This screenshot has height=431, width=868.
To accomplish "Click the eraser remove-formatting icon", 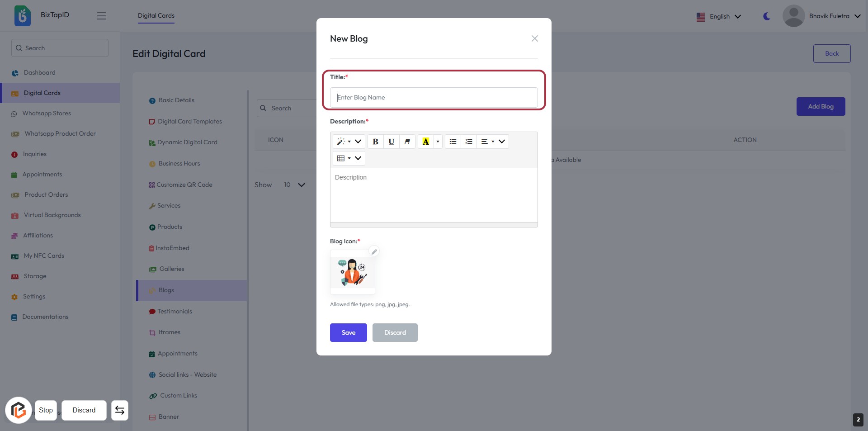I will pyautogui.click(x=407, y=142).
